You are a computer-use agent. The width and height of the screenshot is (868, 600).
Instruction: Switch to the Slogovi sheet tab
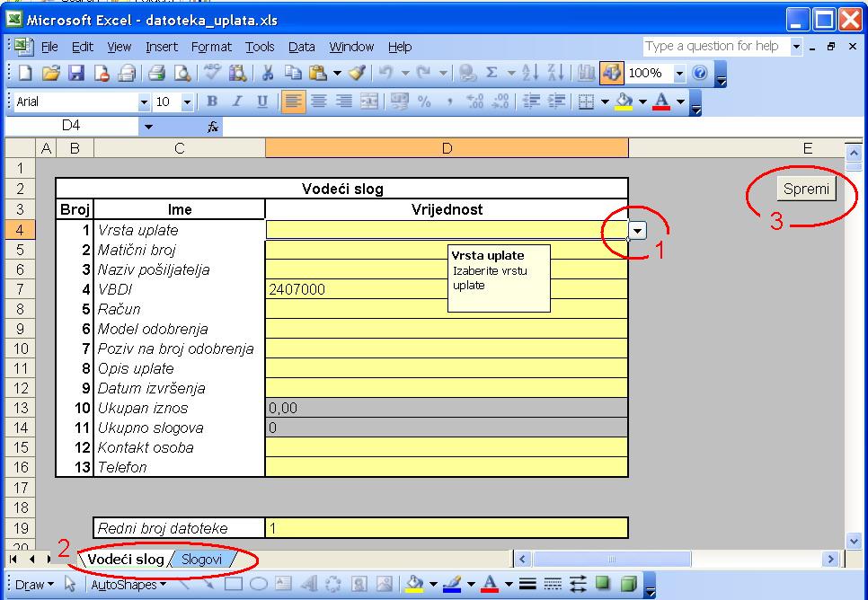pyautogui.click(x=201, y=560)
